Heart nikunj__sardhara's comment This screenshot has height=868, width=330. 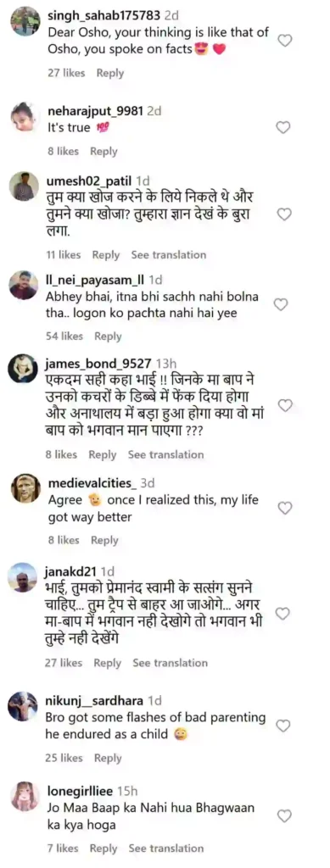283,726
